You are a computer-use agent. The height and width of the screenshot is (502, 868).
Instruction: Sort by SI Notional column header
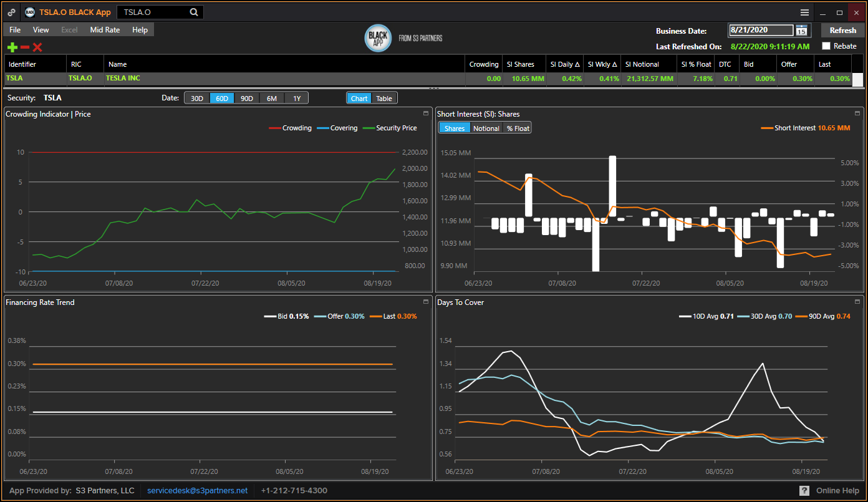point(649,64)
